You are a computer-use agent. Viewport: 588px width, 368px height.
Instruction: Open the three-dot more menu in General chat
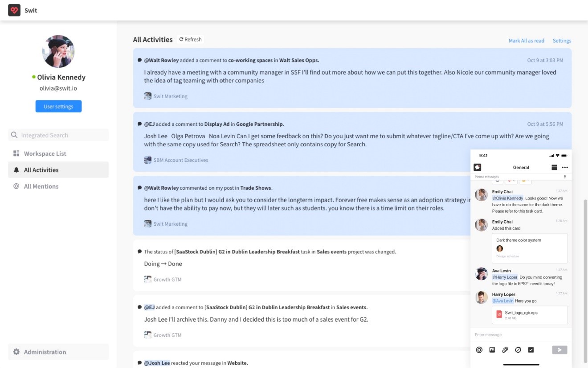coord(565,167)
